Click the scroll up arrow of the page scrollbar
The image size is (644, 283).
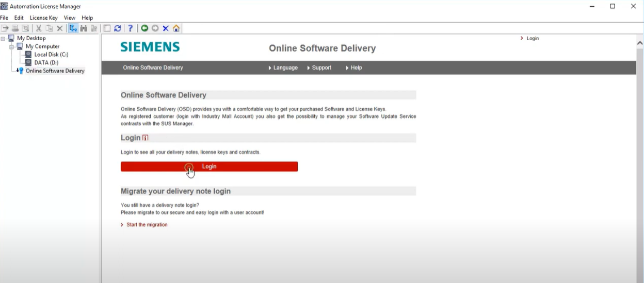tap(640, 43)
